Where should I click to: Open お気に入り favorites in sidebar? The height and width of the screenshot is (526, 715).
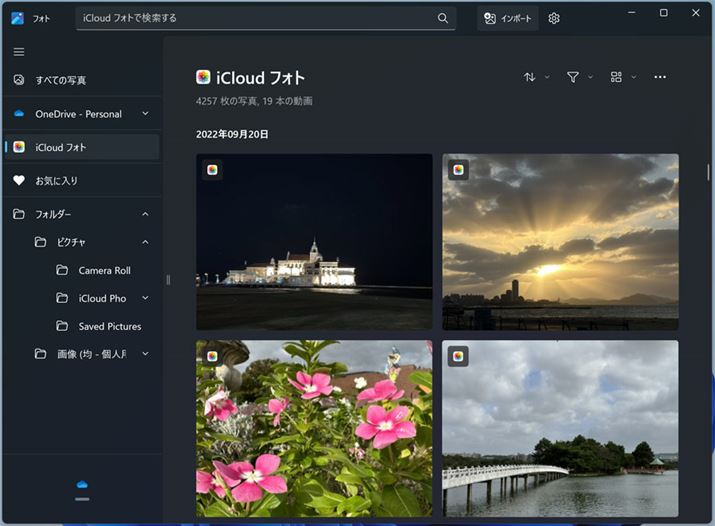point(56,181)
